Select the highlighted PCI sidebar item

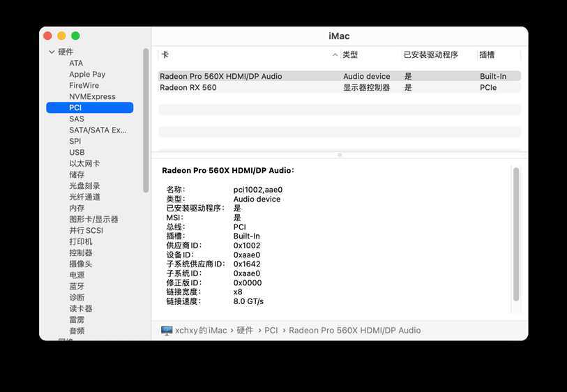pyautogui.click(x=90, y=107)
